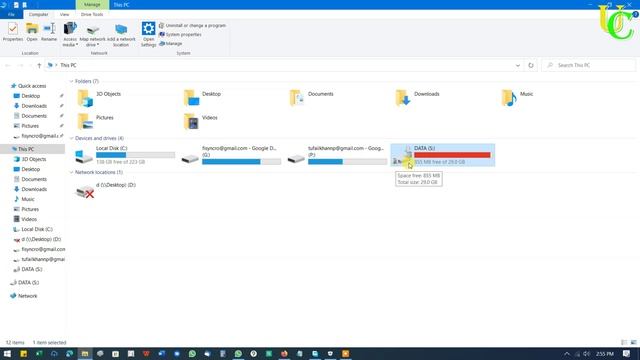
Task: Click into Search This PC field
Action: 589,65
